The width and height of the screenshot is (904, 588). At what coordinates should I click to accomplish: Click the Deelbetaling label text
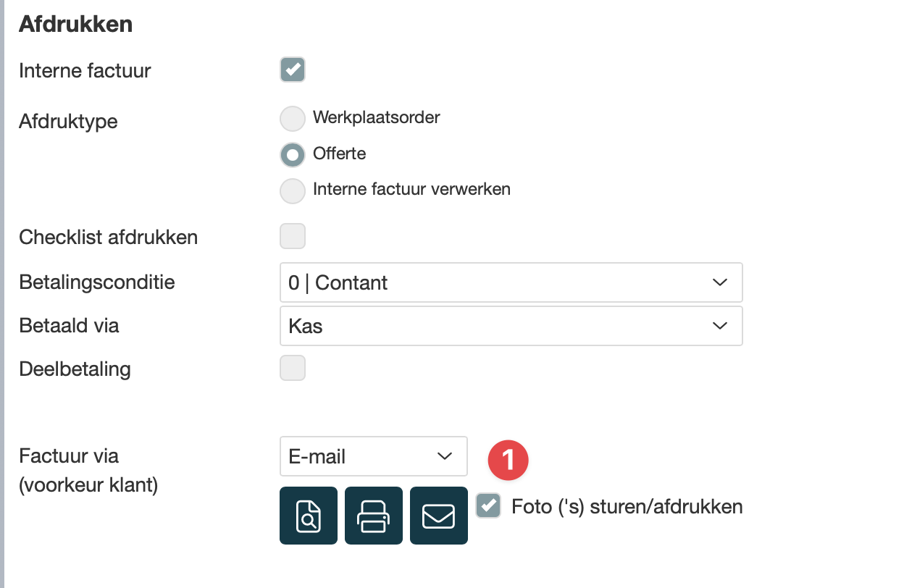(75, 369)
